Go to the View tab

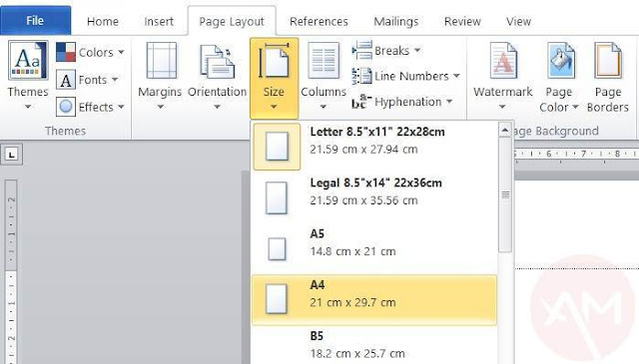518,21
